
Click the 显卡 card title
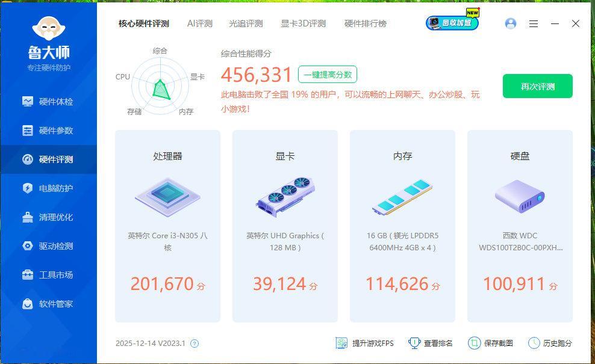285,156
